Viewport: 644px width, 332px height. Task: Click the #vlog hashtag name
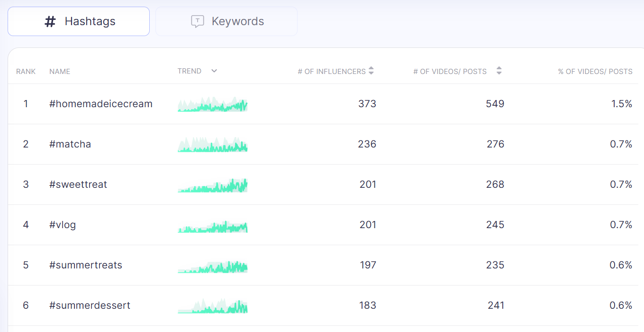(x=63, y=225)
